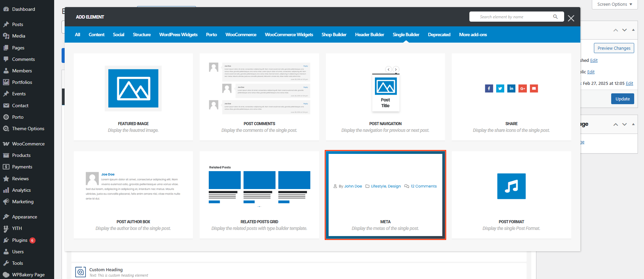This screenshot has height=279, width=644.
Task: Open the Users icon in sidebar
Action: (6, 252)
